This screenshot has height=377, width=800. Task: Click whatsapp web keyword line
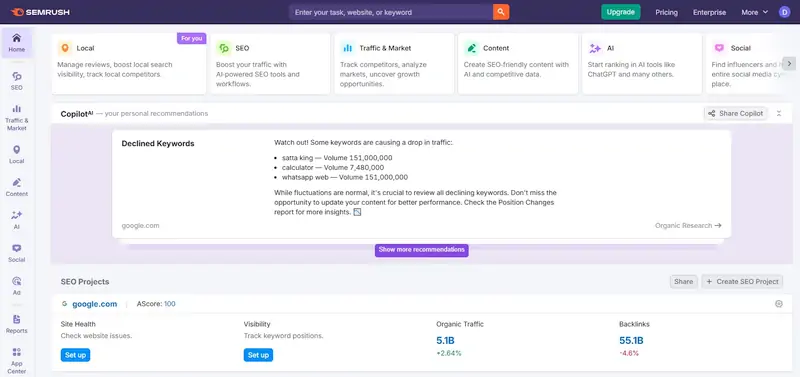(x=344, y=177)
